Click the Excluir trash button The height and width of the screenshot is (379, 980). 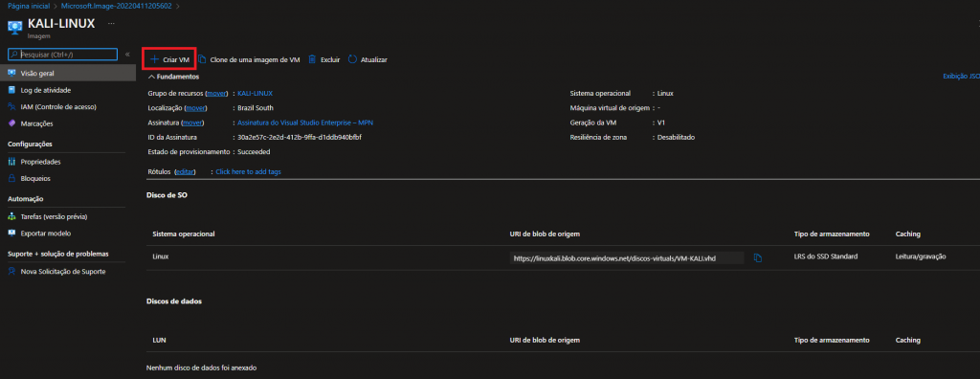point(323,59)
